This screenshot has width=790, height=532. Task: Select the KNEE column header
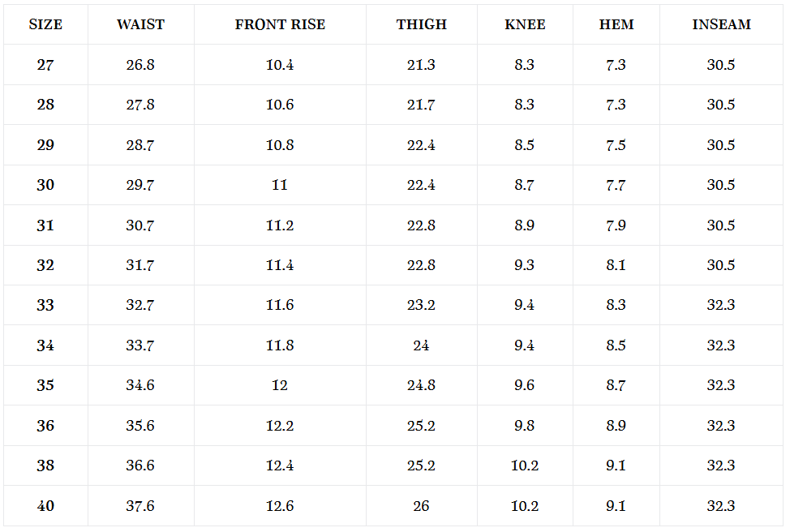coord(525,24)
